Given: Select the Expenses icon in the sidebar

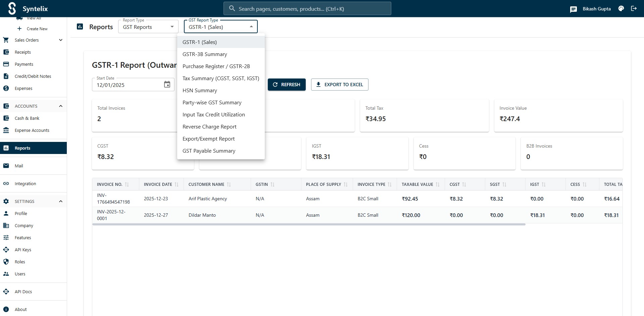Looking at the screenshot, I should [x=6, y=88].
